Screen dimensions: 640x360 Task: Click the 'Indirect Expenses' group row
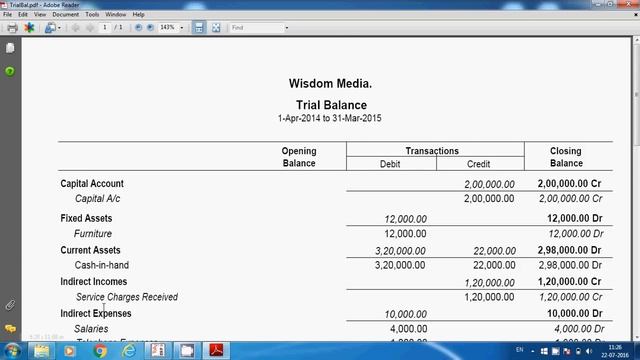331,313
